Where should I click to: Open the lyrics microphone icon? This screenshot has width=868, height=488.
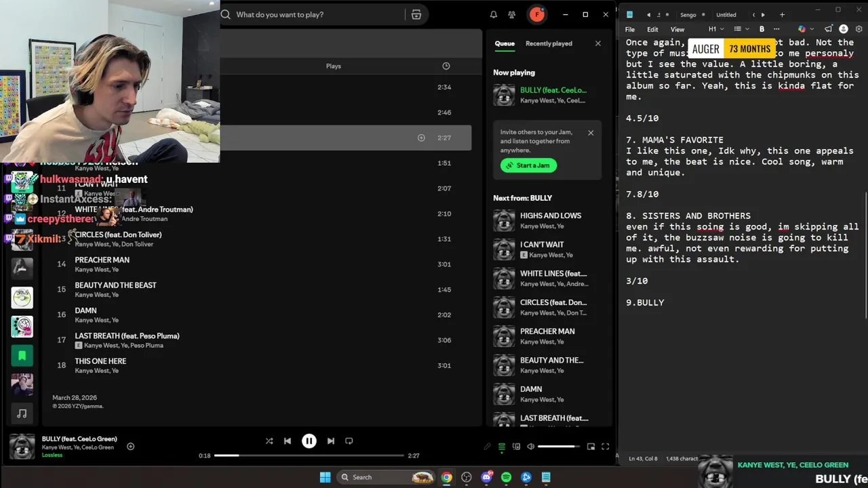(x=487, y=447)
